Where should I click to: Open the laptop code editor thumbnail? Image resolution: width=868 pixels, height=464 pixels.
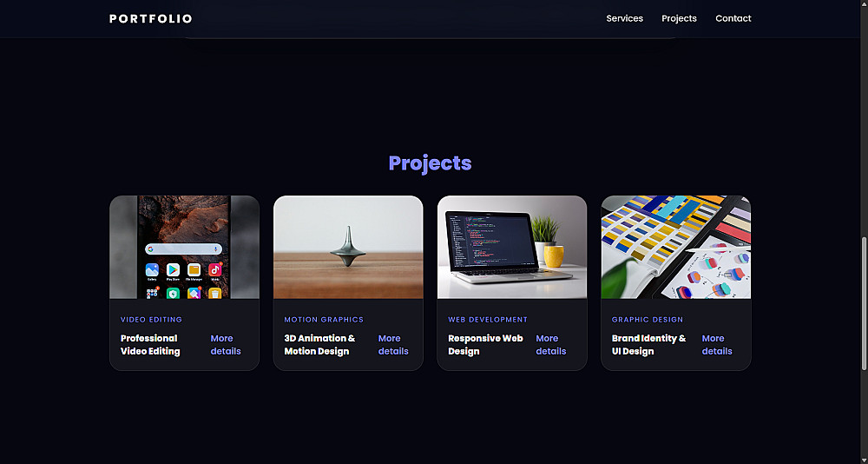(x=512, y=248)
